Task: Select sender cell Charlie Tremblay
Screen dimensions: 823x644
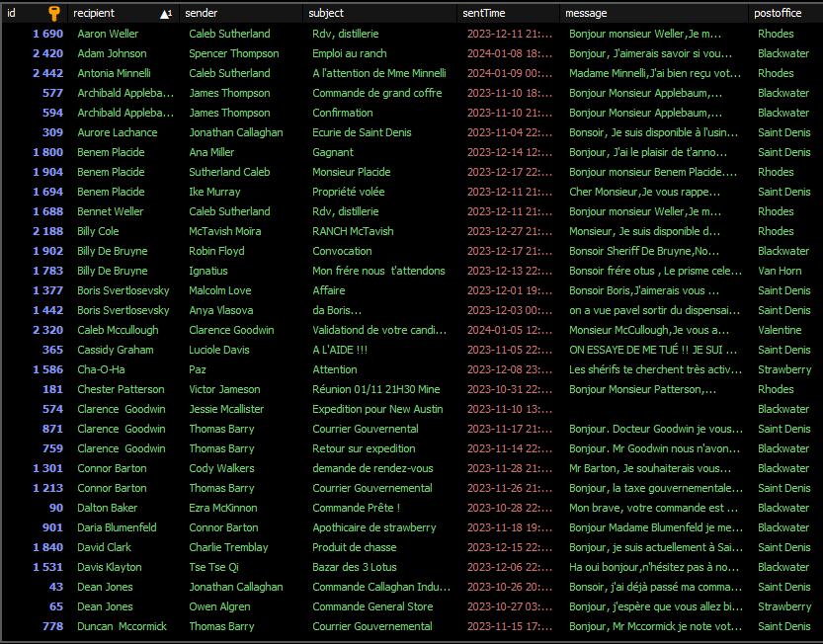Action: [x=228, y=547]
